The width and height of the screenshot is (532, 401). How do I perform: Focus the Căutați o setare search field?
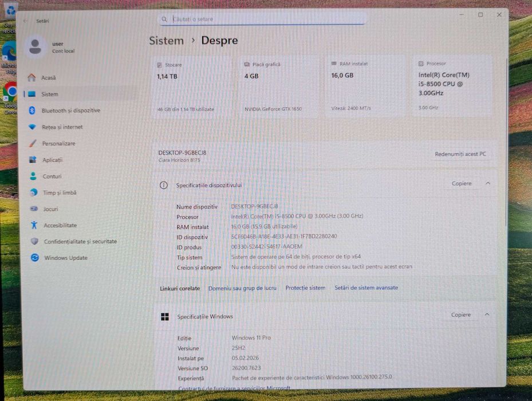coord(263,19)
